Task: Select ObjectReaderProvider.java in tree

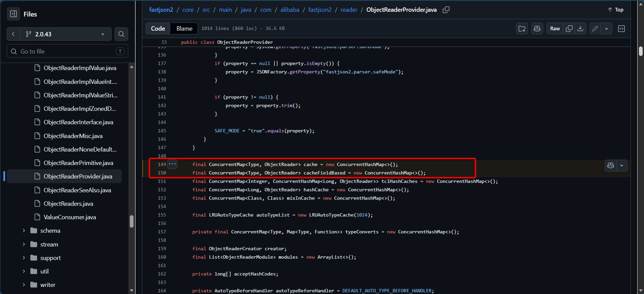Action: tap(64, 176)
